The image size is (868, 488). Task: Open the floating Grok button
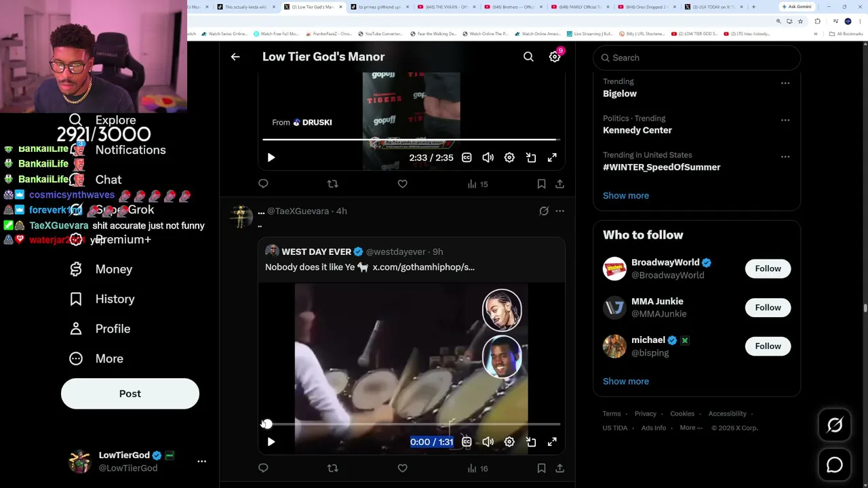pos(835,425)
